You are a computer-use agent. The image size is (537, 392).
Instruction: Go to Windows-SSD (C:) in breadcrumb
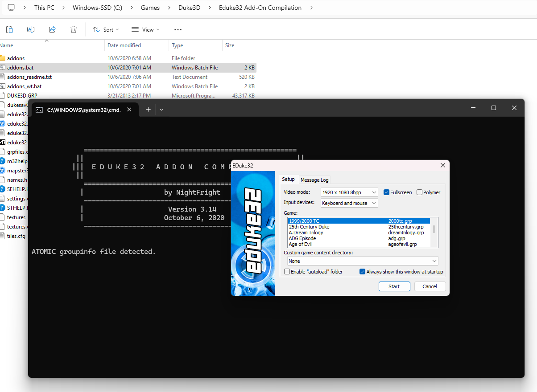pos(98,8)
